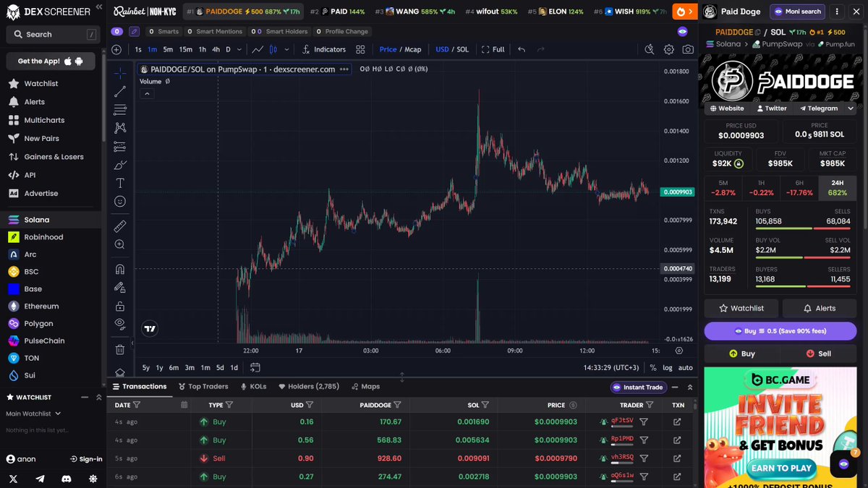Open Gainers & Losers page
Image resolution: width=868 pixels, height=488 pixels.
click(x=54, y=157)
